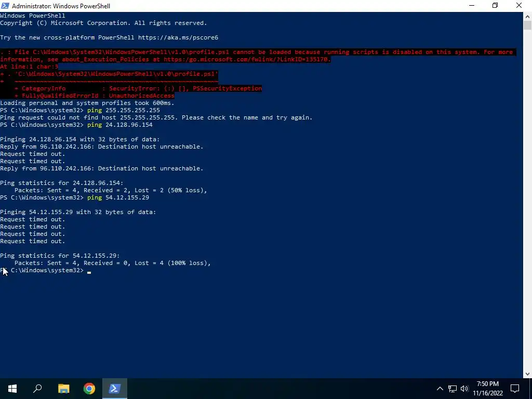Minimize the PowerShell window

tap(472, 6)
